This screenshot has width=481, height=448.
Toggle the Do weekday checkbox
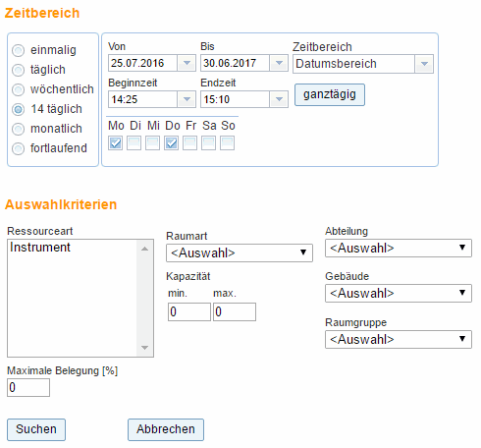click(x=172, y=143)
